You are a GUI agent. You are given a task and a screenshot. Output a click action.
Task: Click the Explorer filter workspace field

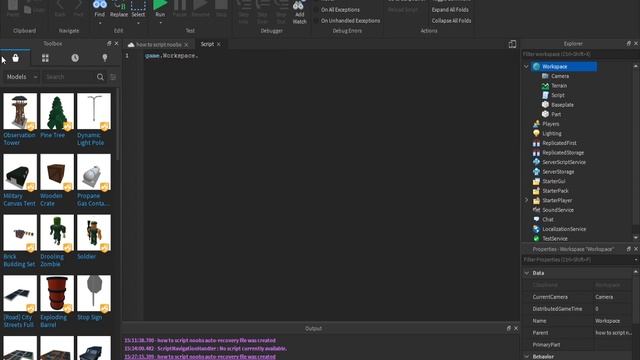pyautogui.click(x=577, y=54)
